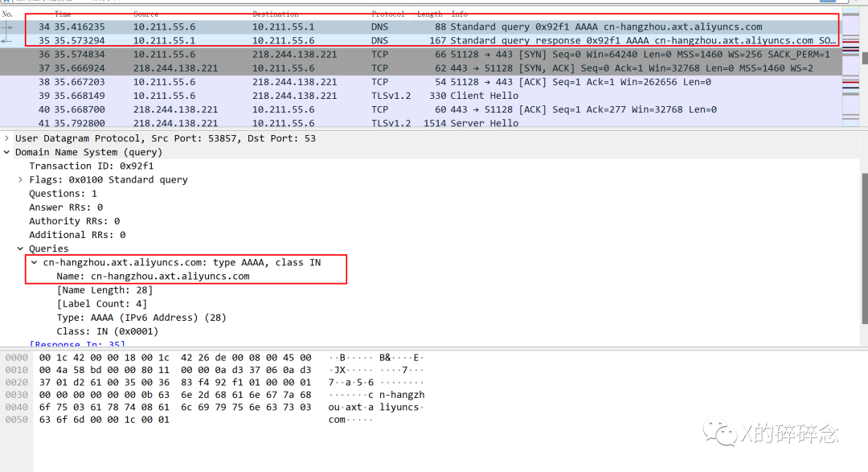Collapse the Domain Name System (query) section
This screenshot has height=472, width=868.
7,152
